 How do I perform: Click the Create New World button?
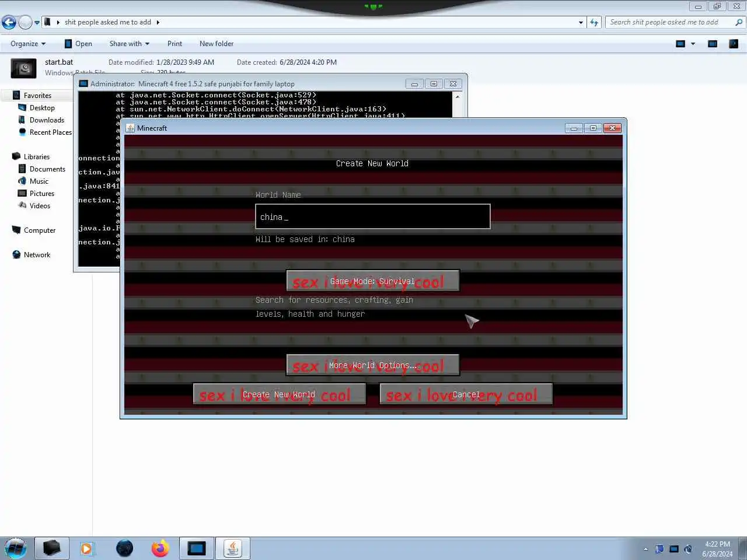click(280, 394)
